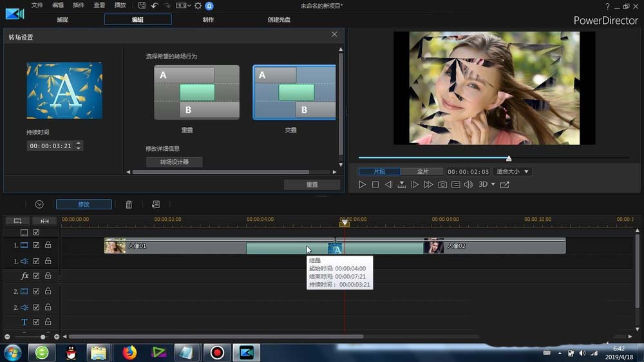Click the timeline zoom slider knob
The height and width of the screenshot is (362, 644).
(43, 337)
